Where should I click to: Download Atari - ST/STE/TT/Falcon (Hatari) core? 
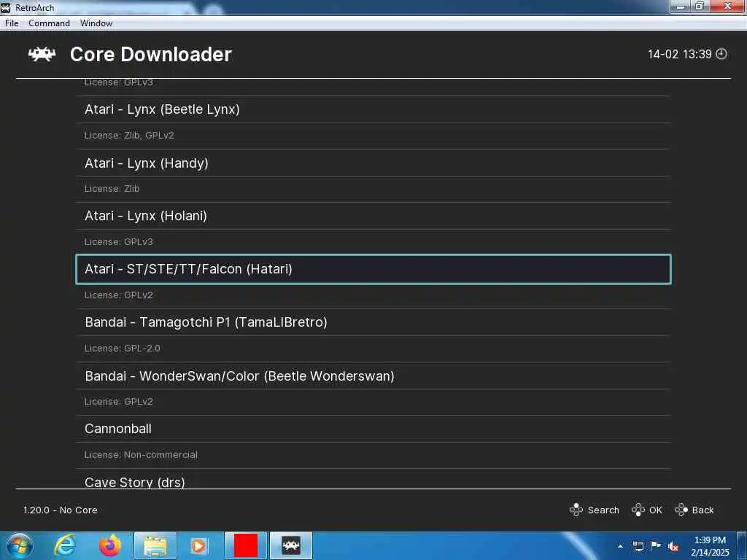373,269
